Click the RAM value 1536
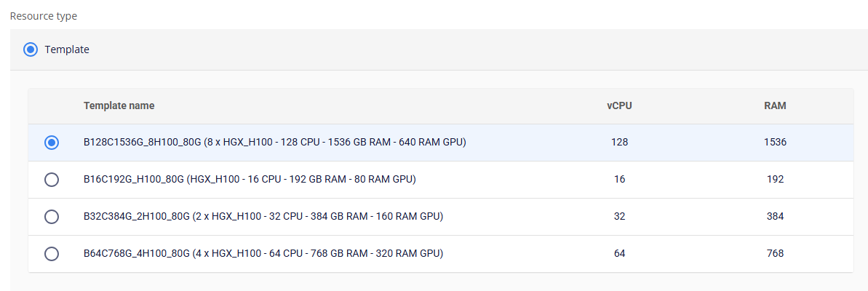868x291 pixels. [775, 143]
